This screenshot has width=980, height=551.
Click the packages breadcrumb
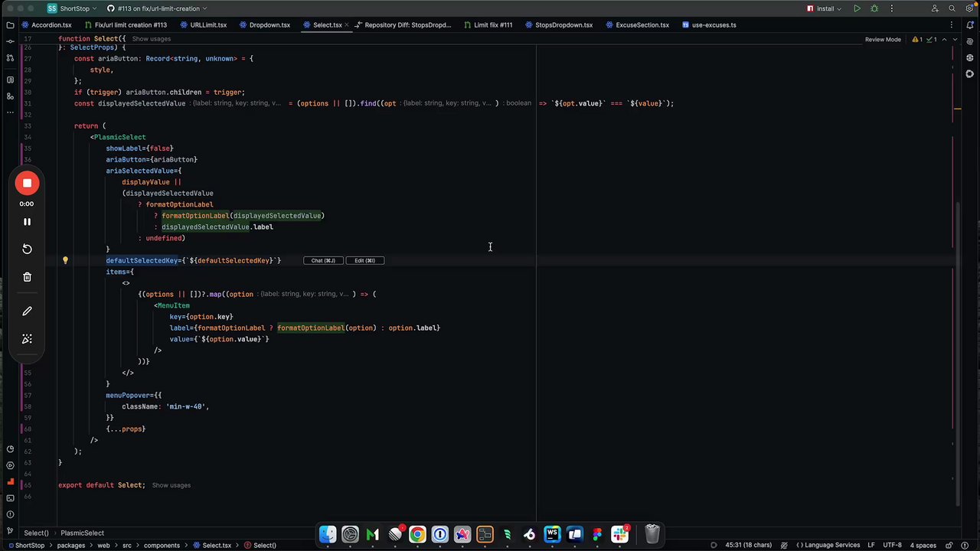pos(71,545)
